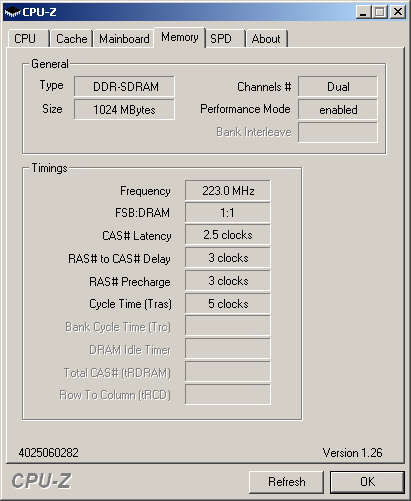This screenshot has width=411, height=501.
Task: Click the General group heading
Action: pos(50,64)
